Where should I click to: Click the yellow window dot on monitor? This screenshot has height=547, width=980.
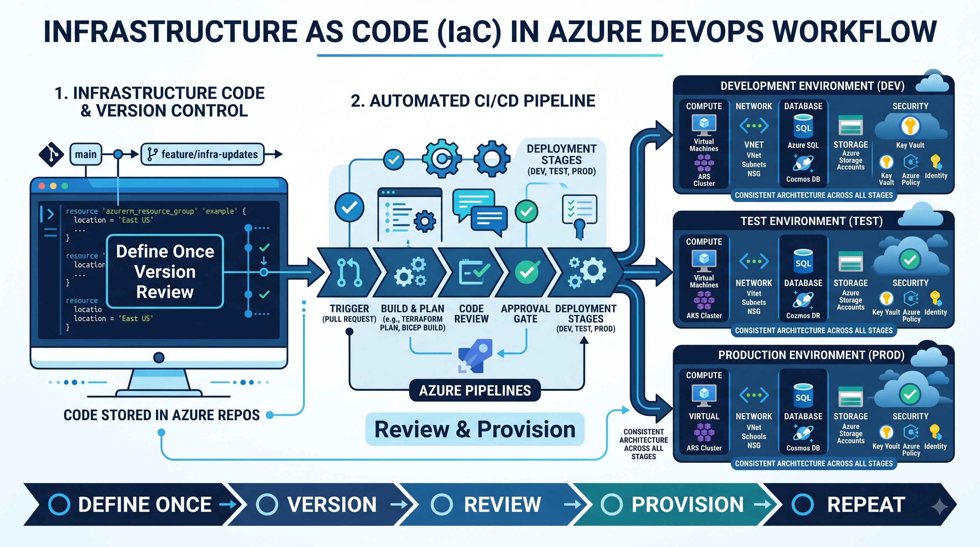53,186
